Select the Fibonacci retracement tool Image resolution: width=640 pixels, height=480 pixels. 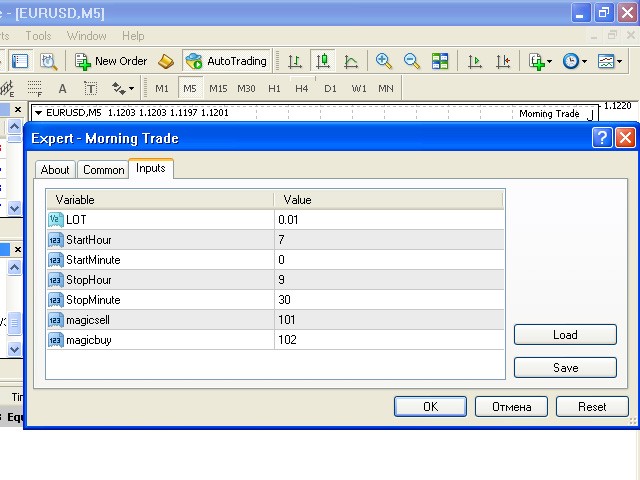tap(35, 88)
